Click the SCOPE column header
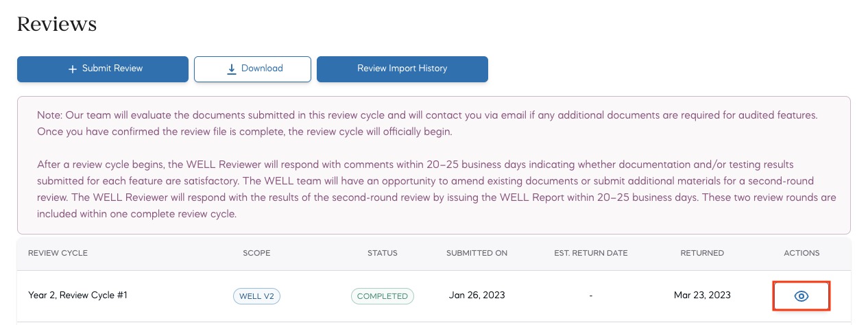The height and width of the screenshot is (325, 868). pyautogui.click(x=256, y=253)
